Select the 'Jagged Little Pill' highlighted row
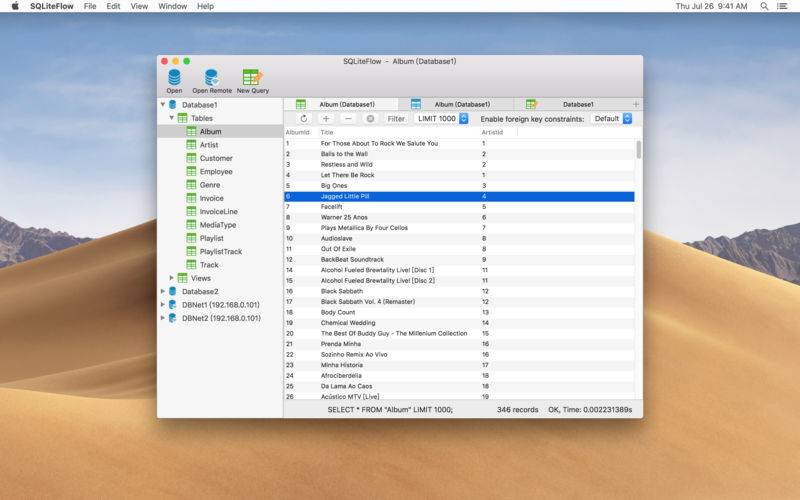 459,196
